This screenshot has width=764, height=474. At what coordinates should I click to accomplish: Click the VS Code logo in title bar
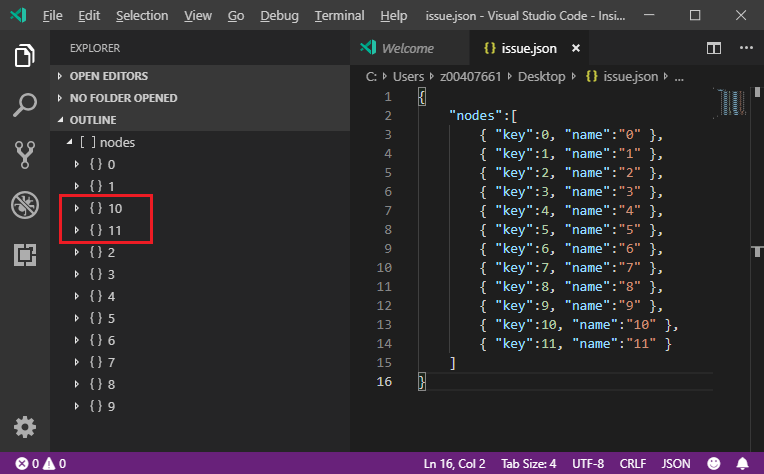pyautogui.click(x=18, y=15)
